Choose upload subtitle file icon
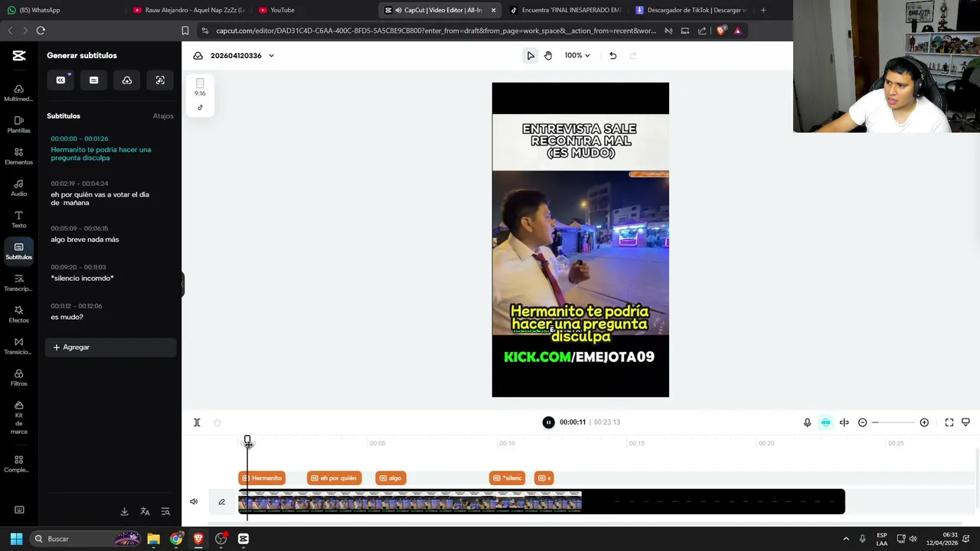The image size is (980, 551). tap(127, 80)
